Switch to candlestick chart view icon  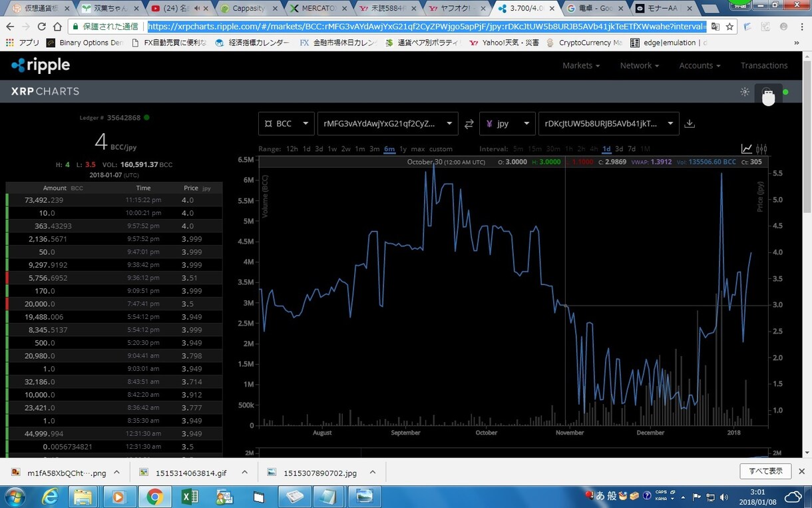pos(762,149)
